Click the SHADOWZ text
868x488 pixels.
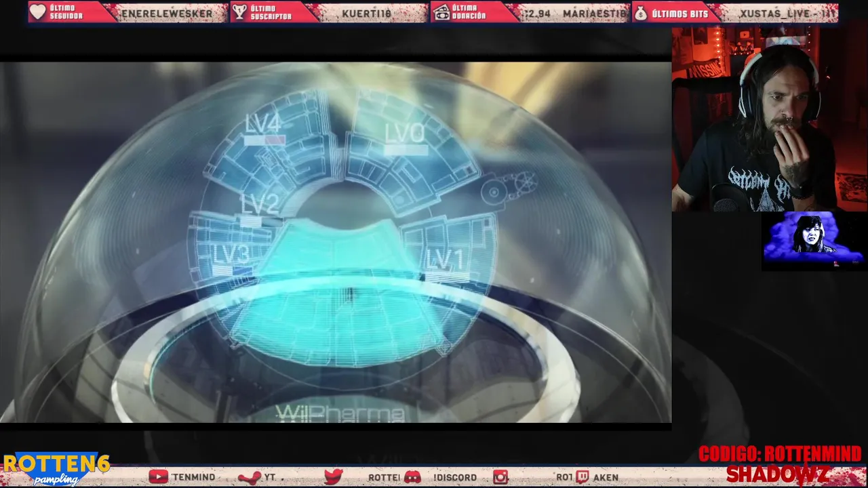[x=776, y=474]
